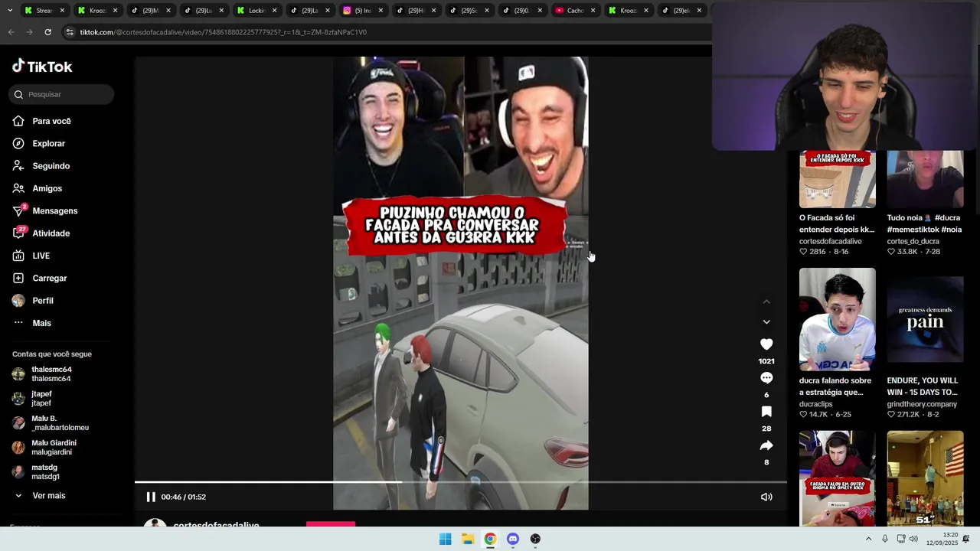
Task: Open grindtheory.company creator link
Action: (922, 404)
